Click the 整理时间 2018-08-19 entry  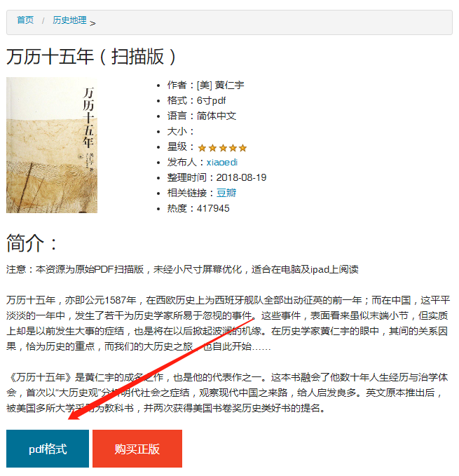click(217, 177)
